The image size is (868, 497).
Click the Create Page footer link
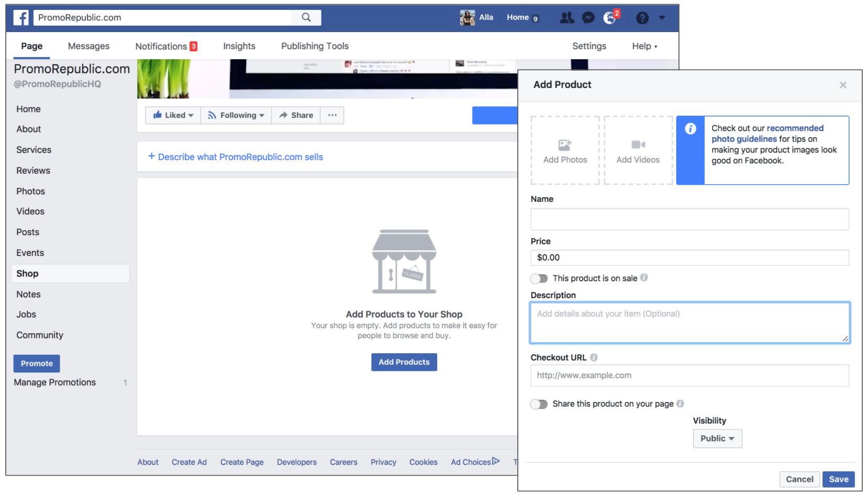242,462
